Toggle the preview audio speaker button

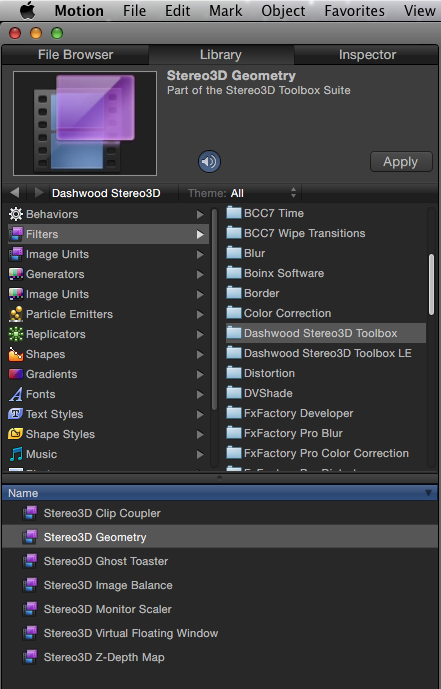pos(209,162)
